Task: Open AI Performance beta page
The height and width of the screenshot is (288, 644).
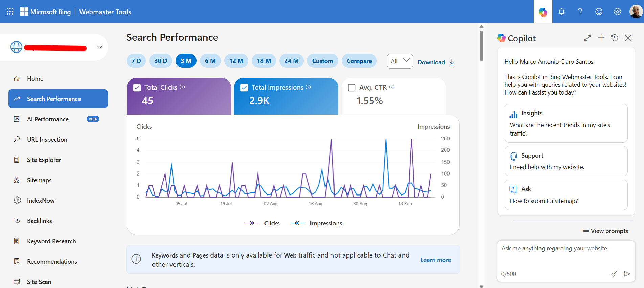Action: (x=58, y=119)
